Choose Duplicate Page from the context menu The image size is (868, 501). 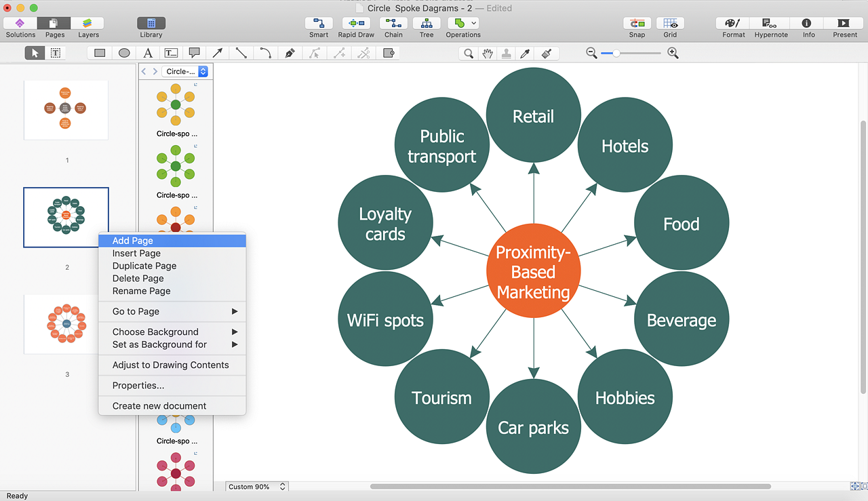point(144,266)
